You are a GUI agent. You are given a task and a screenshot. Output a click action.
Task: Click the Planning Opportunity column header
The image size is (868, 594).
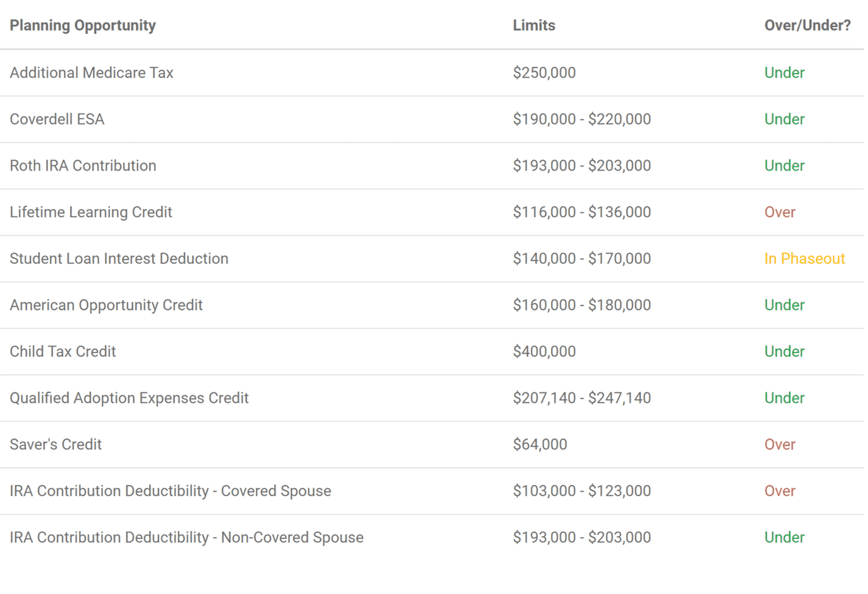(83, 25)
